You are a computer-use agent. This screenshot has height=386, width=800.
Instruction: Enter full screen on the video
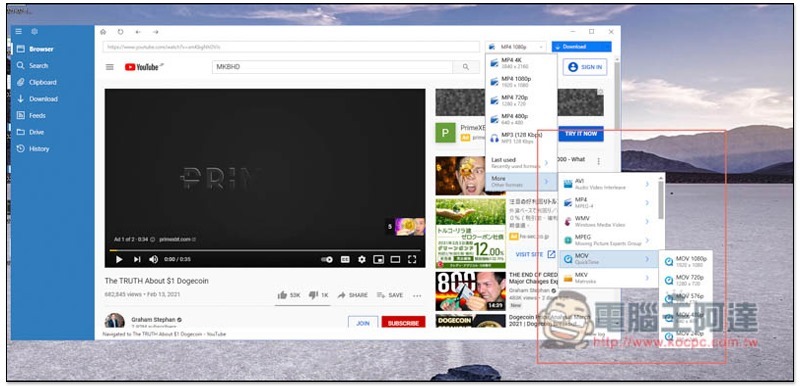412,260
